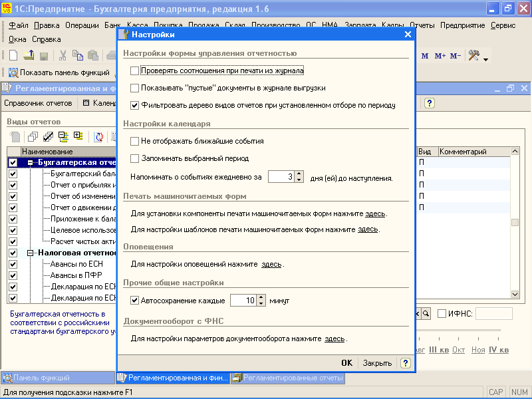Click the M- memory subtract button
The height and width of the screenshot is (399, 532).
pyautogui.click(x=456, y=56)
